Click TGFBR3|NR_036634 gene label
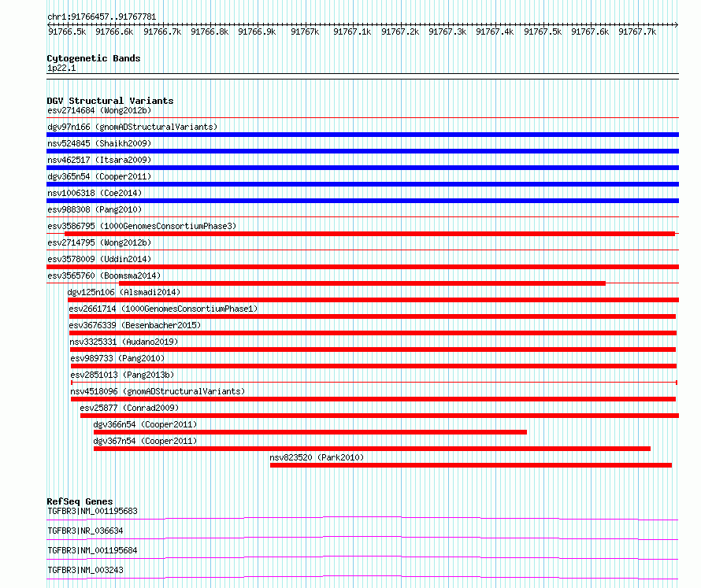This screenshot has height=588, width=701. pyautogui.click(x=85, y=531)
